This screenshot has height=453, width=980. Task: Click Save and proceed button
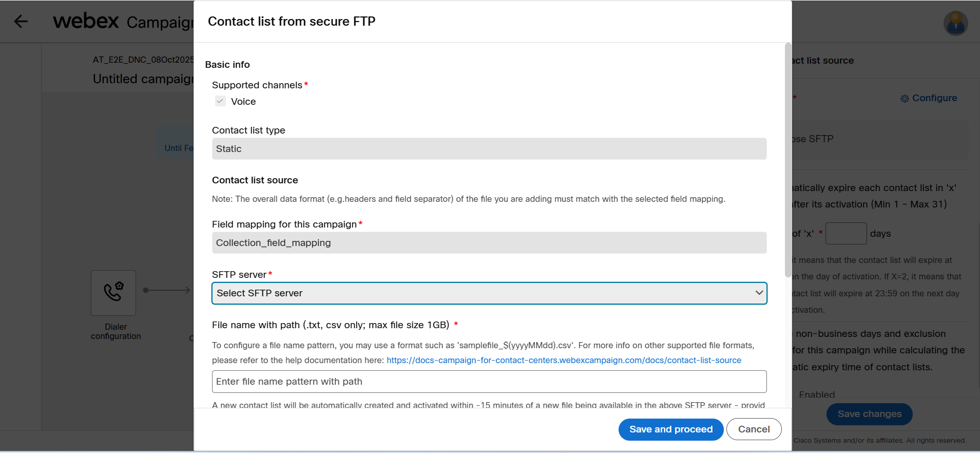click(x=670, y=429)
